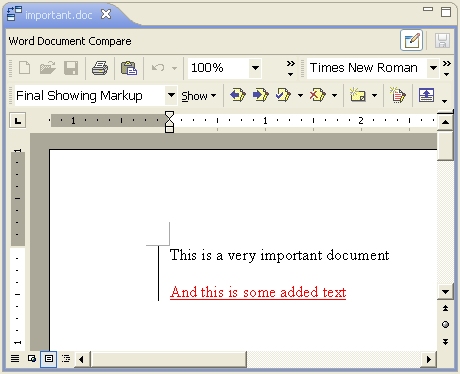Click the Accept Change icon
Screen dimensions: 460x374
[x=283, y=95]
